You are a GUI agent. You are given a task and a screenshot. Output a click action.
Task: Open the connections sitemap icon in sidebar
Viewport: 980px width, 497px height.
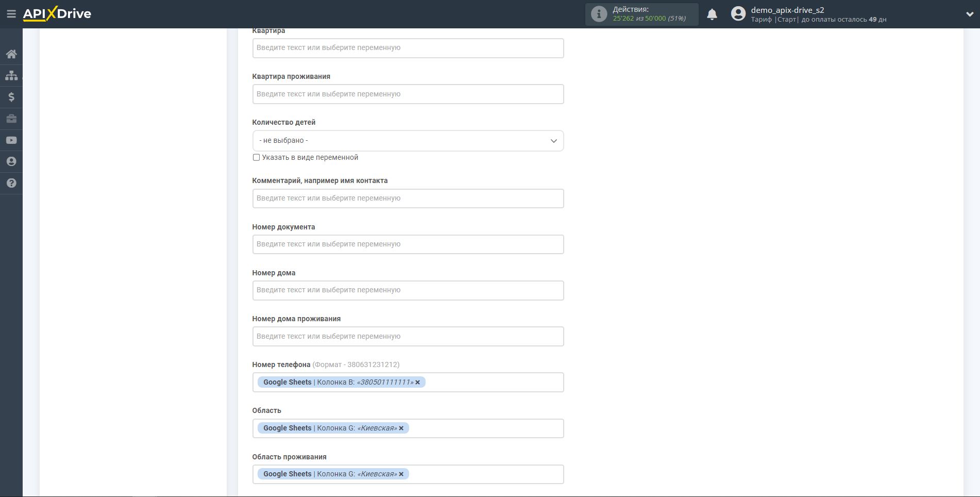click(11, 76)
